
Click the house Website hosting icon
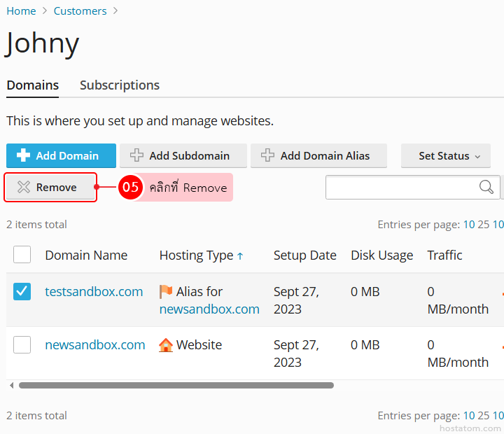click(166, 345)
